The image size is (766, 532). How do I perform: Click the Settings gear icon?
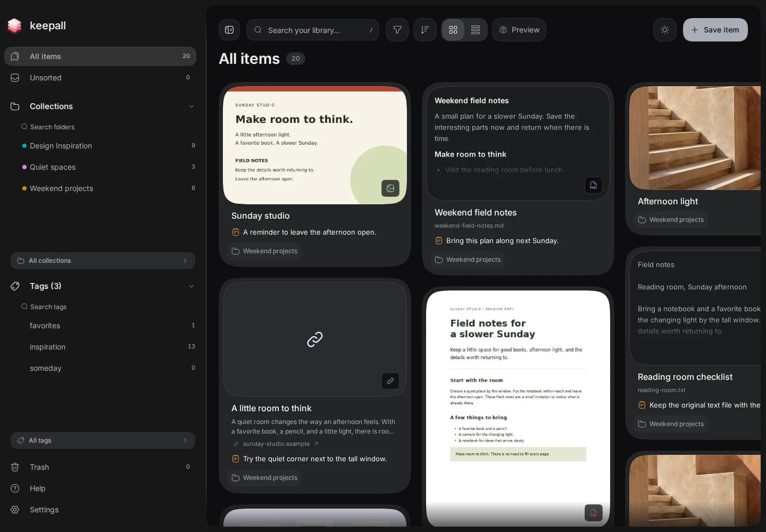(15, 510)
